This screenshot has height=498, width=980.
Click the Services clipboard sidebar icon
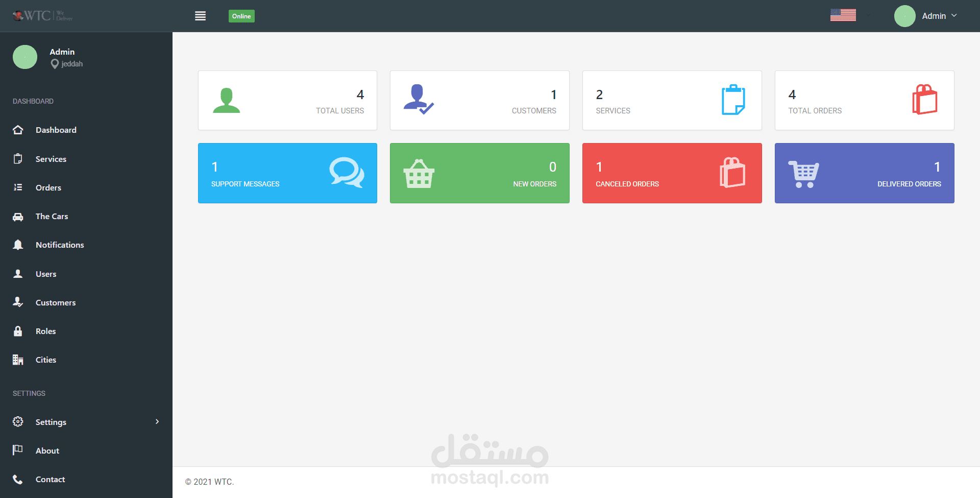pos(18,159)
